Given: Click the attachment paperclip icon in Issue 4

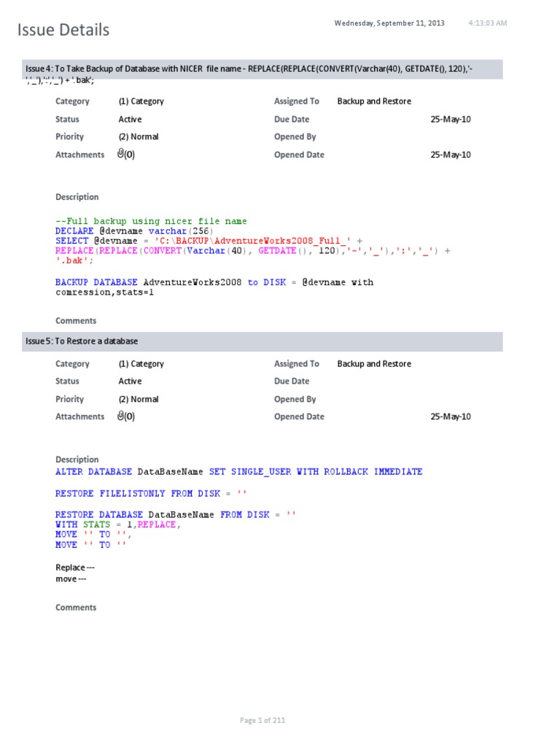Looking at the screenshot, I should tap(121, 153).
